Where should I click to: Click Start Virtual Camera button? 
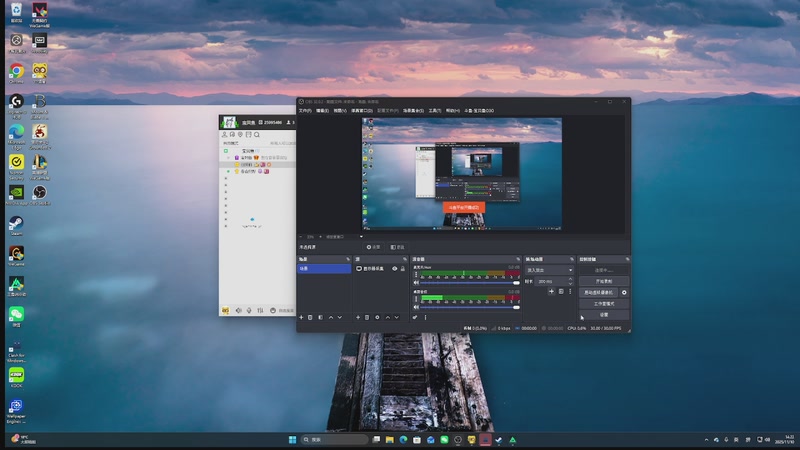pos(598,292)
